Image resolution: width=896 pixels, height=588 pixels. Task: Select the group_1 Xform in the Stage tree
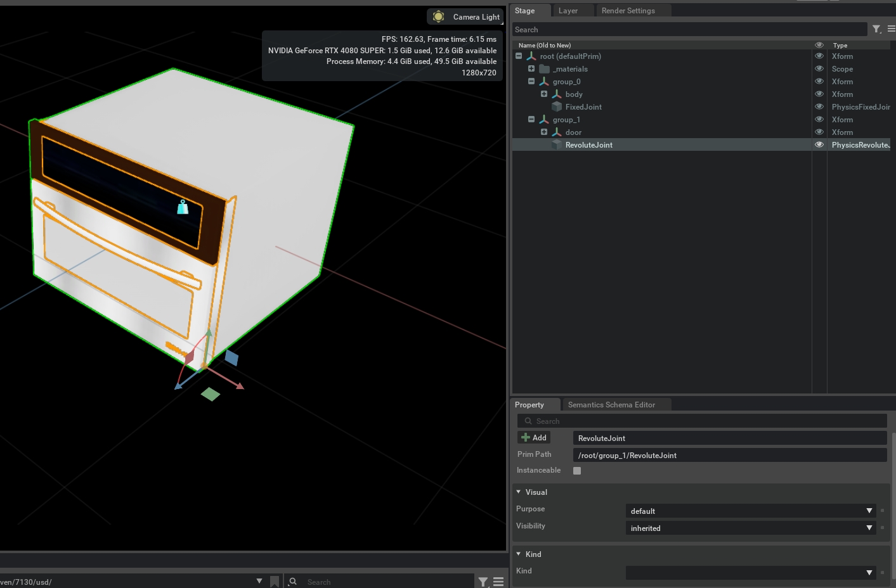pos(566,119)
